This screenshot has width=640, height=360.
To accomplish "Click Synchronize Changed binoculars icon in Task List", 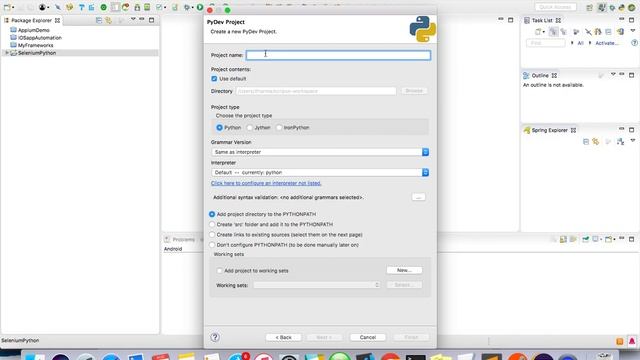I will click(598, 31).
